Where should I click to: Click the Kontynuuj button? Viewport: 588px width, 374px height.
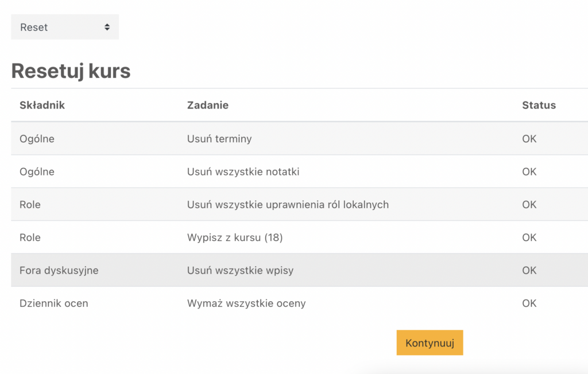coord(430,342)
